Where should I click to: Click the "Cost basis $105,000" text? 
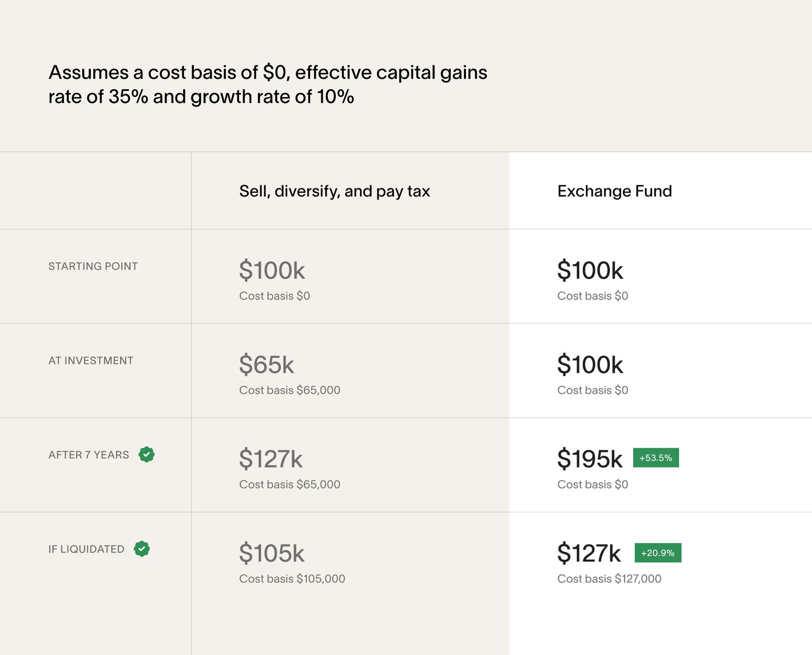tap(292, 579)
